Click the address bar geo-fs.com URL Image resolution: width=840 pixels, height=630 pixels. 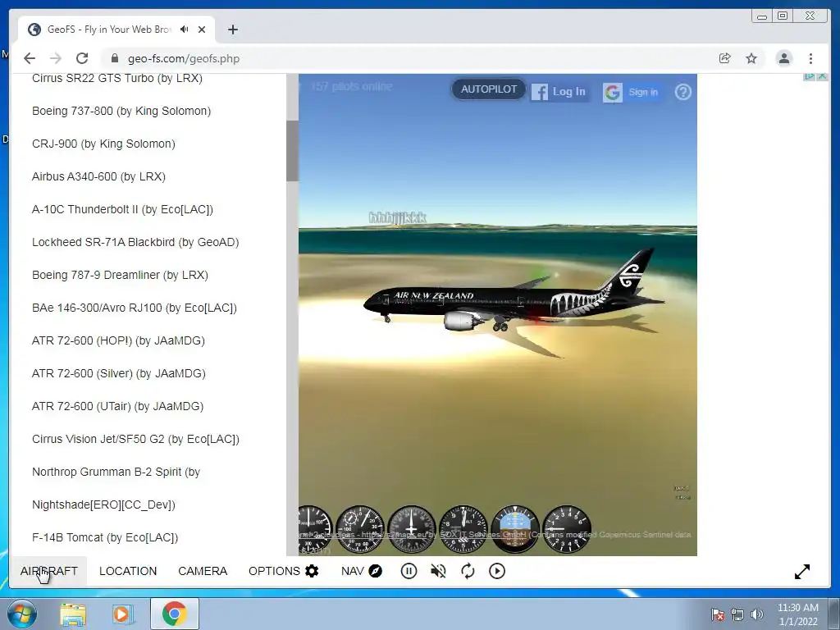tap(184, 58)
